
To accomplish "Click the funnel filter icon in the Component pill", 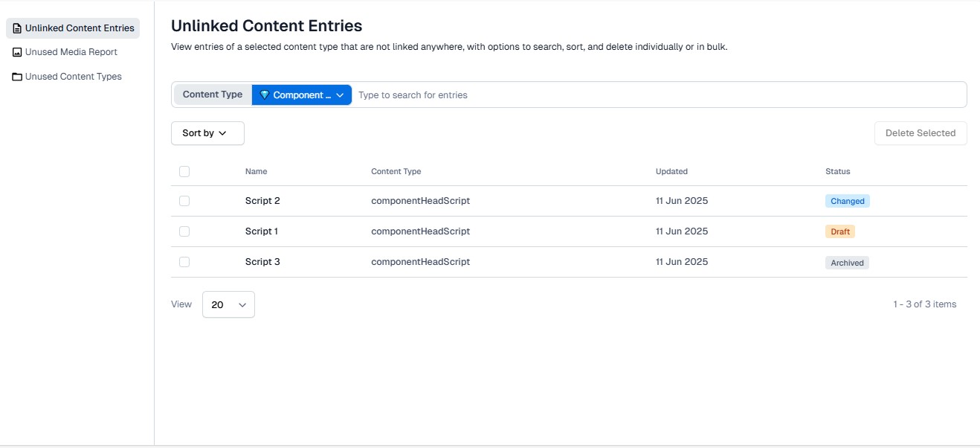I will (265, 95).
